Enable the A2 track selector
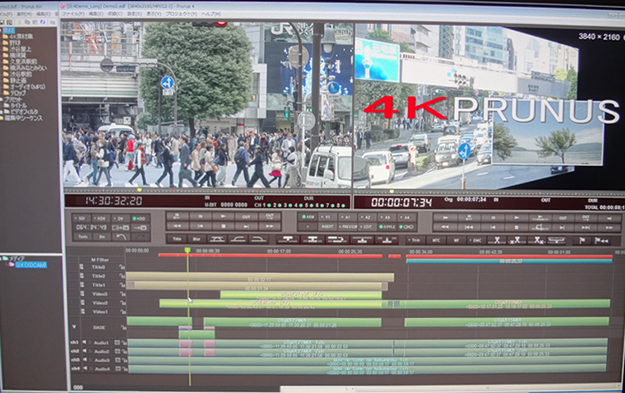Image resolution: width=625 pixels, height=393 pixels. click(x=367, y=217)
